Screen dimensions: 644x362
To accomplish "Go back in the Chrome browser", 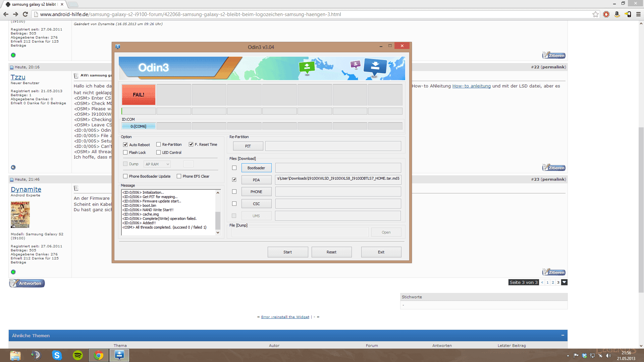I will [x=6, y=14].
